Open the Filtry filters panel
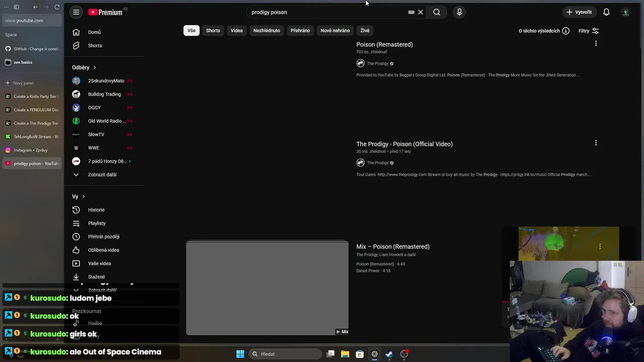 click(589, 31)
